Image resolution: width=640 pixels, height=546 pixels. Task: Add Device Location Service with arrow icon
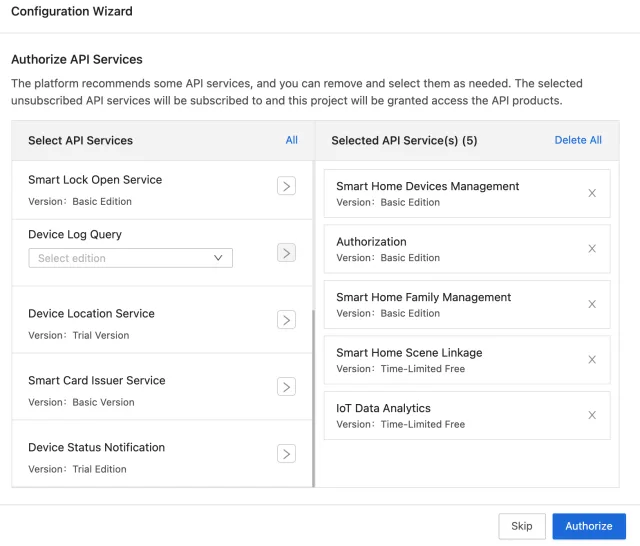click(286, 320)
